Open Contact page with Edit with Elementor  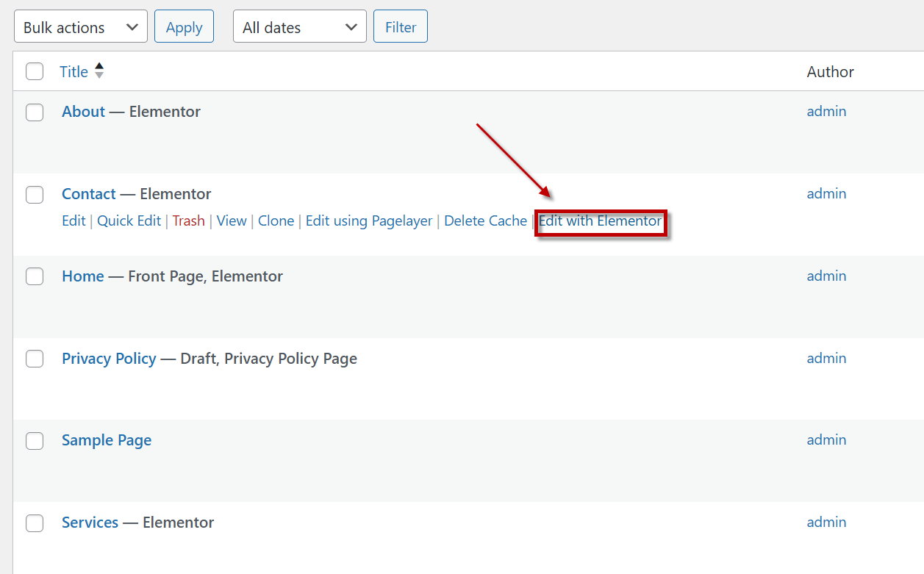click(x=600, y=221)
